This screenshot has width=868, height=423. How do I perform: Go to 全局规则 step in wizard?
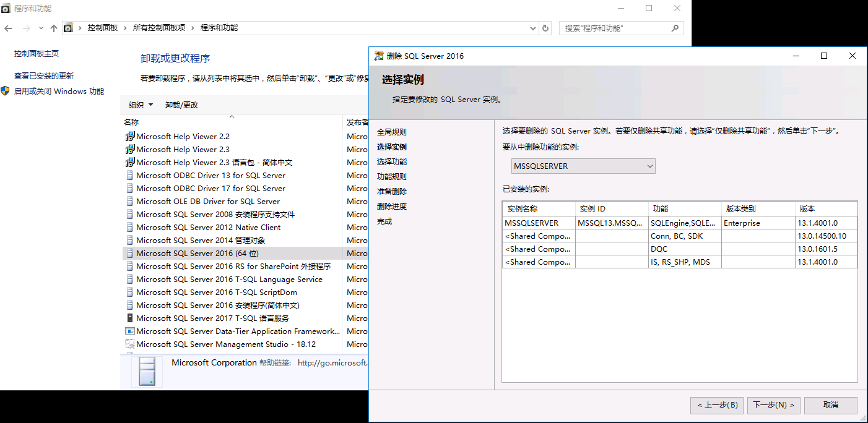click(x=392, y=132)
